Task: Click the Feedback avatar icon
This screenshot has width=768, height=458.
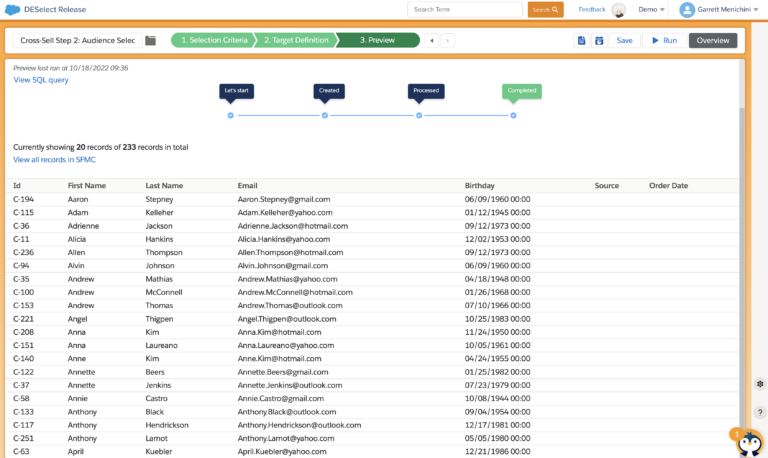Action: pyautogui.click(x=619, y=10)
